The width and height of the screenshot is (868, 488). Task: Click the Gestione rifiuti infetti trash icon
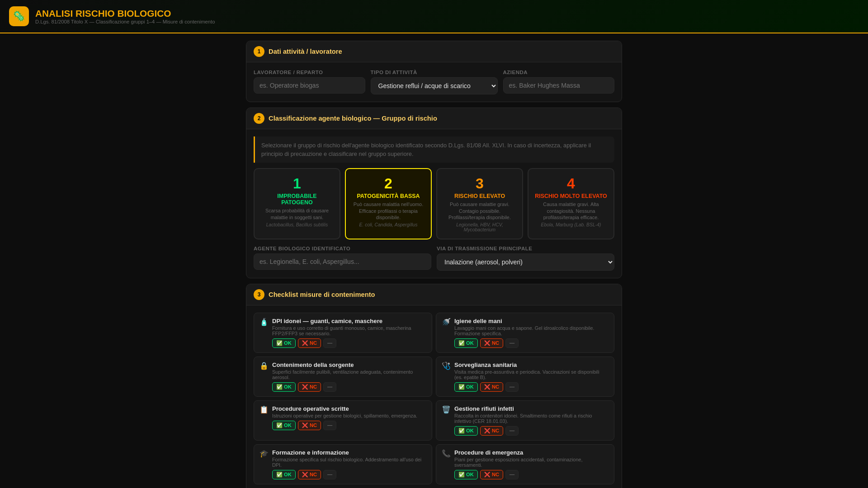(x=446, y=410)
